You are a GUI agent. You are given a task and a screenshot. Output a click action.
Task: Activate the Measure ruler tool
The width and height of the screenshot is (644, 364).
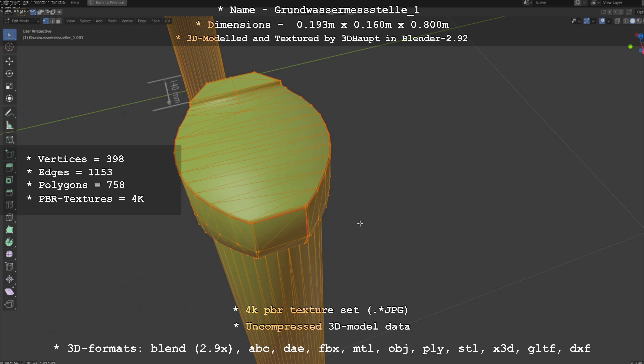(9, 125)
